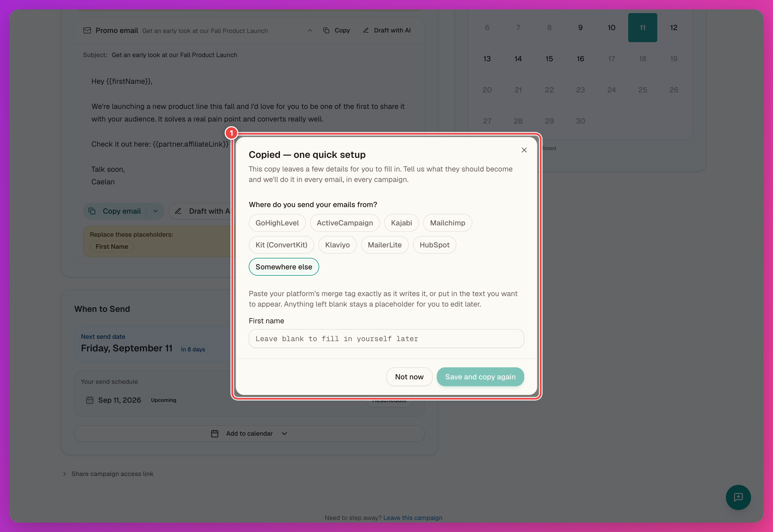
Task: Focus the First name merge tag field
Action: [x=386, y=339]
